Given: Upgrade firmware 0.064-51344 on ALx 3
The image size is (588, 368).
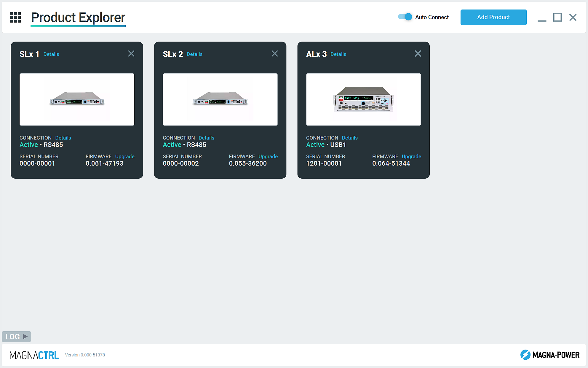Looking at the screenshot, I should [411, 156].
